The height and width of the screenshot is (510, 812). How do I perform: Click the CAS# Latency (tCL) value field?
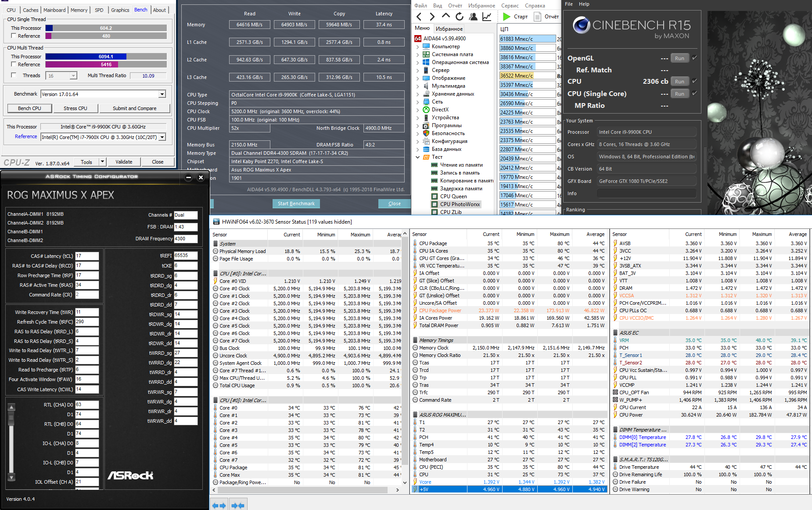pyautogui.click(x=87, y=256)
